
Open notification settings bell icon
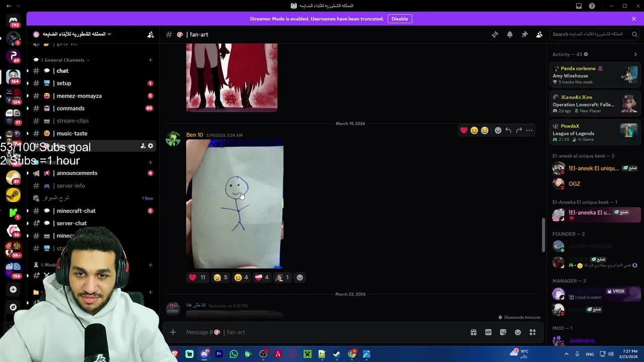pyautogui.click(x=510, y=35)
